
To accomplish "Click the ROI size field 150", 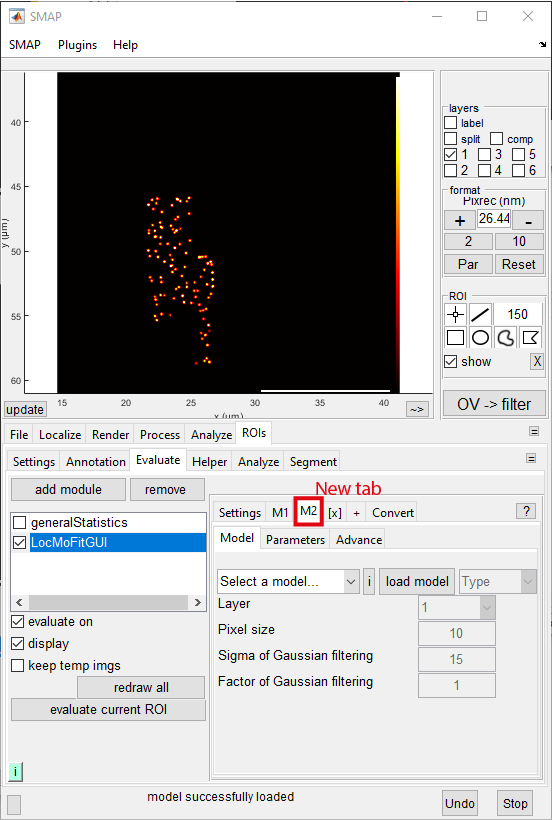I will [x=517, y=314].
